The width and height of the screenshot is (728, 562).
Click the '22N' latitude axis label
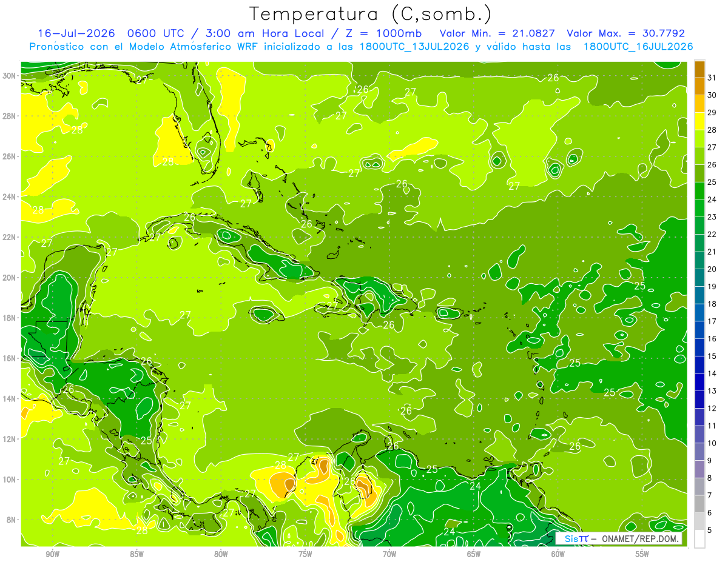point(9,237)
